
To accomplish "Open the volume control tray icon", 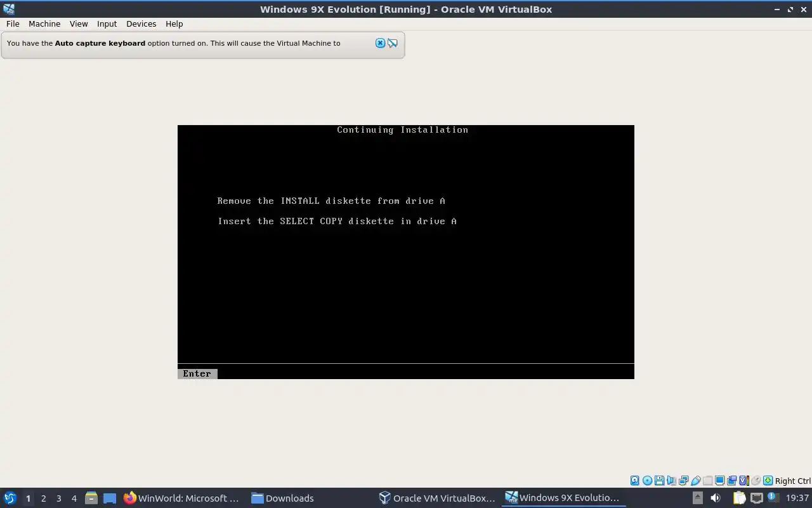I will tap(715, 498).
